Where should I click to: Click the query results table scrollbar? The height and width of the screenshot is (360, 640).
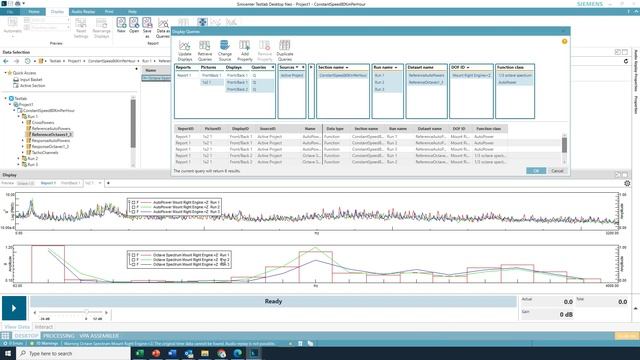tap(564, 145)
